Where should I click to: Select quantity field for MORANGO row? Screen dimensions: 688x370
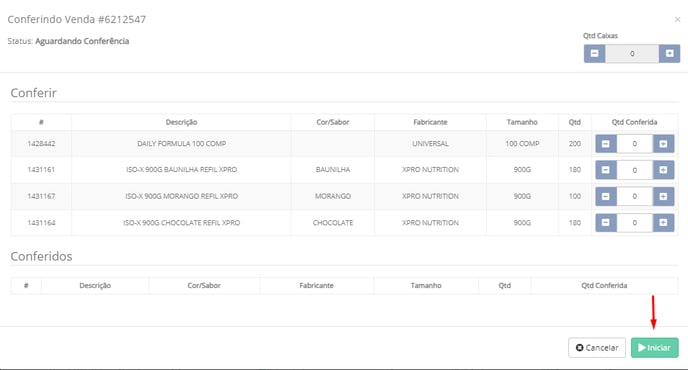click(634, 197)
